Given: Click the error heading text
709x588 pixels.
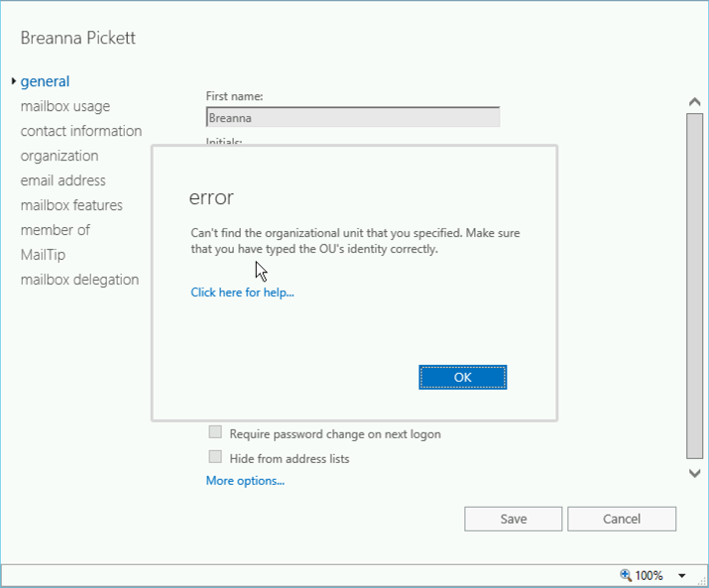Looking at the screenshot, I should (x=211, y=198).
